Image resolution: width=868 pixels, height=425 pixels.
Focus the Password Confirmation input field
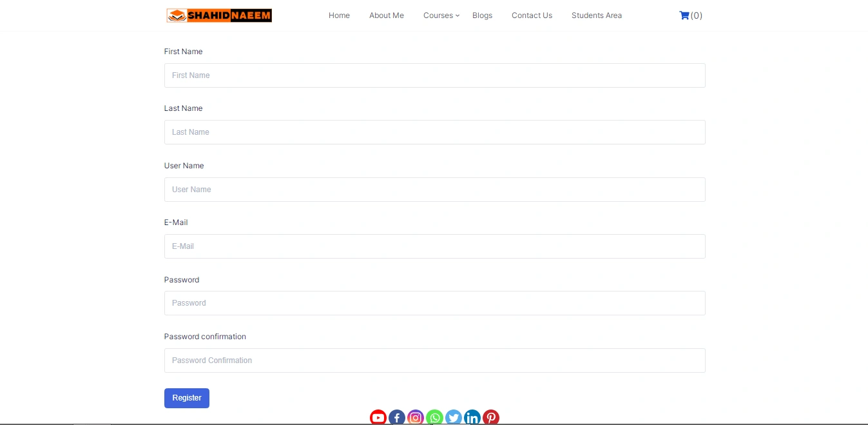(x=435, y=361)
